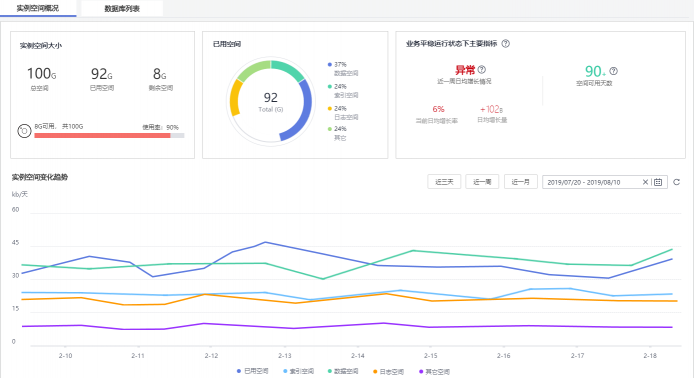Click help icon next to 90+ days

(613, 71)
